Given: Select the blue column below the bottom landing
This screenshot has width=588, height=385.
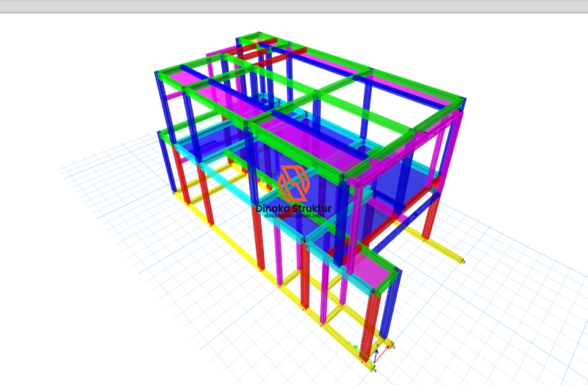Looking at the screenshot, I should click(x=394, y=309).
